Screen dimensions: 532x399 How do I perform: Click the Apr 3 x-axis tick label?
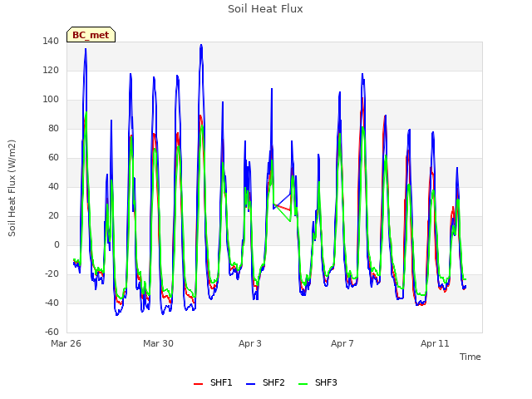click(x=250, y=343)
